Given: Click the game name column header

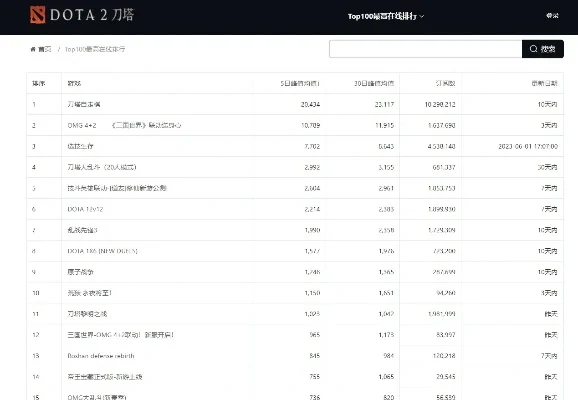Looking at the screenshot, I should (x=74, y=83).
